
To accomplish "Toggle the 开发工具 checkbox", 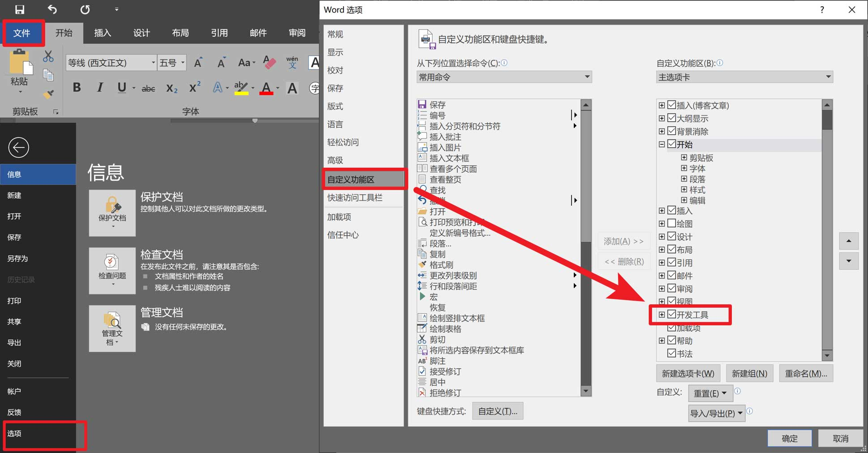I will (x=671, y=315).
